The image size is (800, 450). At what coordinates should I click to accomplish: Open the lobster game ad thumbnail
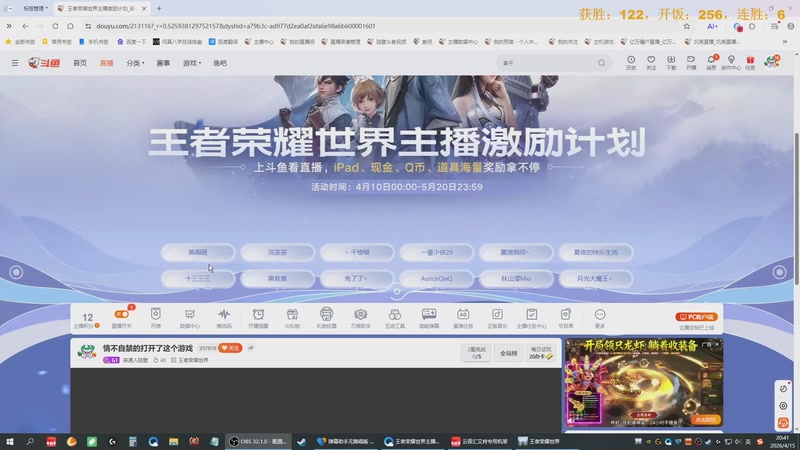pyautogui.click(x=644, y=383)
